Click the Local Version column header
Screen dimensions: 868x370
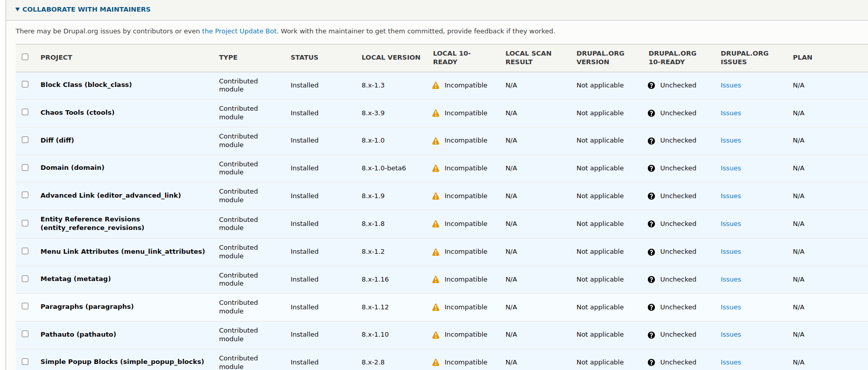(391, 58)
